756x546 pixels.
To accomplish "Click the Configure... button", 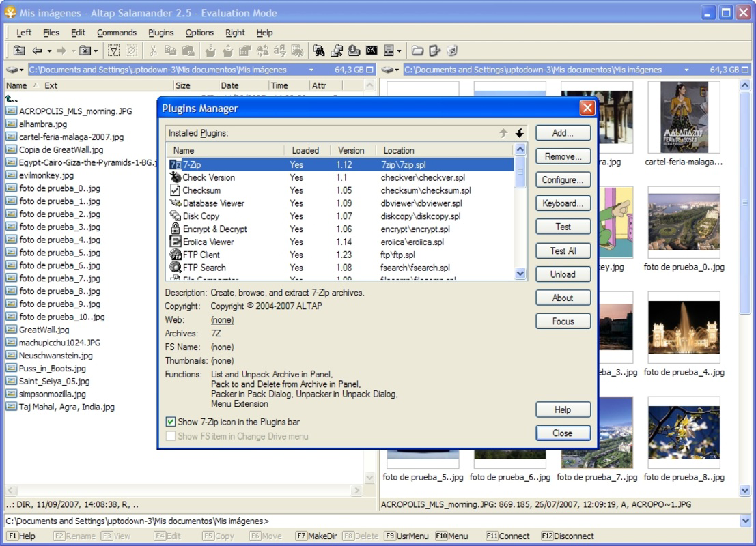I will pos(563,179).
